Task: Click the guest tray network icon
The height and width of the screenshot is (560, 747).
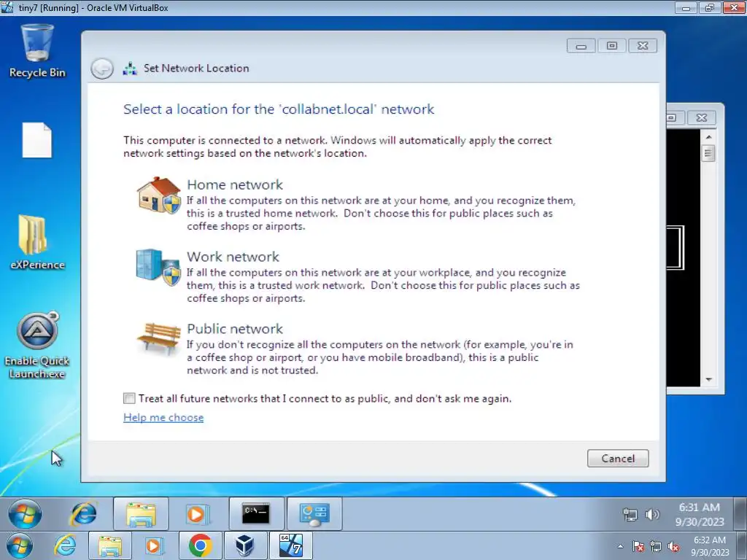Action: (x=630, y=514)
